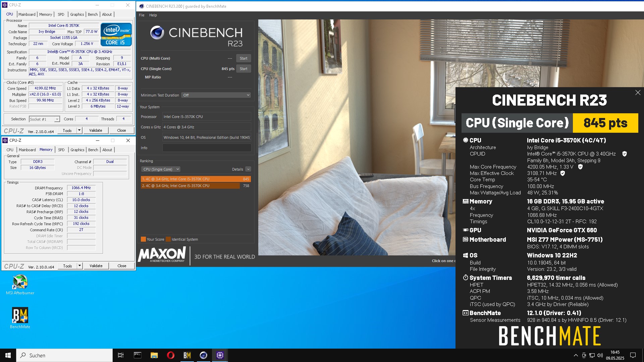Close the BenchMate result overlay
Screen dimensions: 644x362
(x=638, y=93)
